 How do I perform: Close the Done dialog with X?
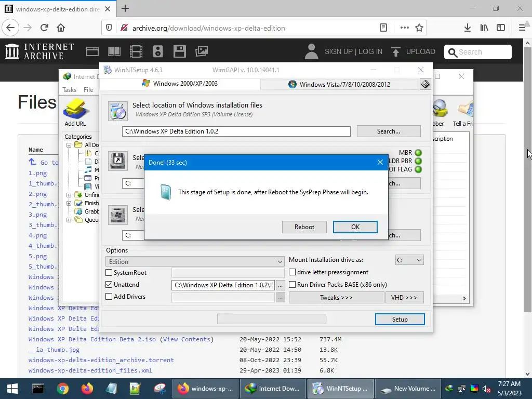(380, 163)
